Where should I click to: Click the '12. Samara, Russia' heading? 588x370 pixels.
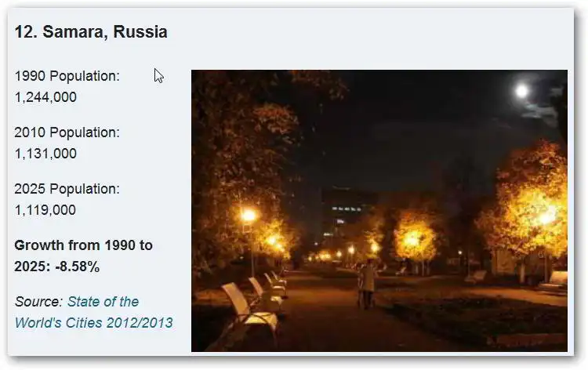click(91, 32)
